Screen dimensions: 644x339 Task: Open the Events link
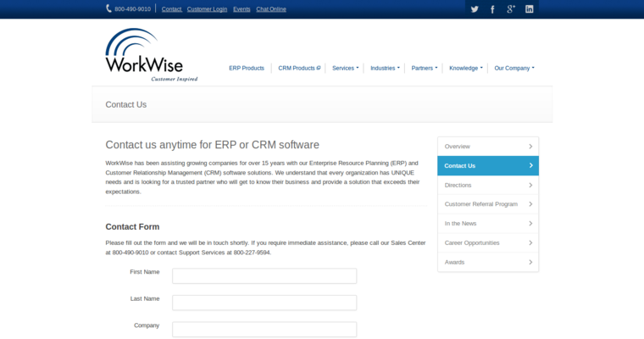[x=241, y=9]
